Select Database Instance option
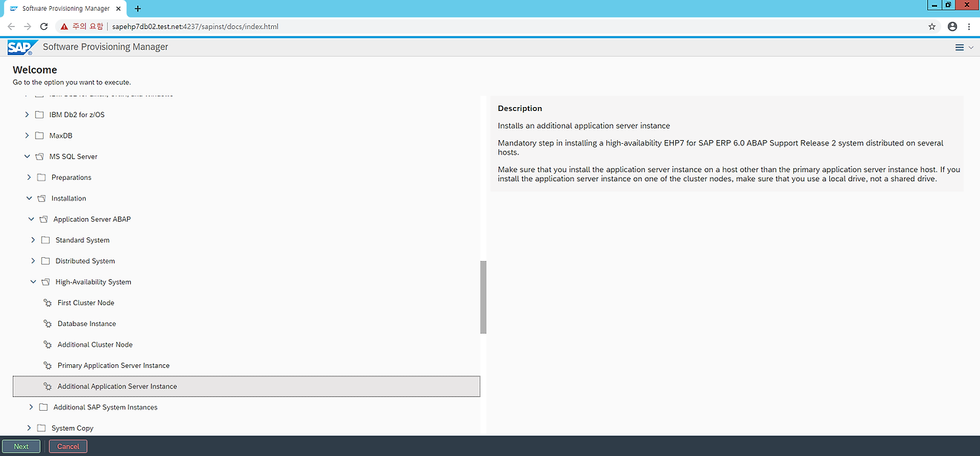980x456 pixels. tap(87, 324)
